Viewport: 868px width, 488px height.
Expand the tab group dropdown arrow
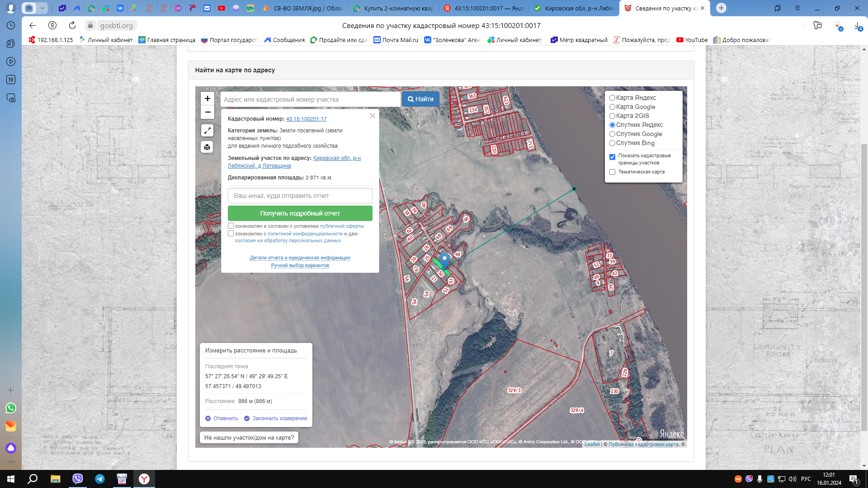(42, 8)
